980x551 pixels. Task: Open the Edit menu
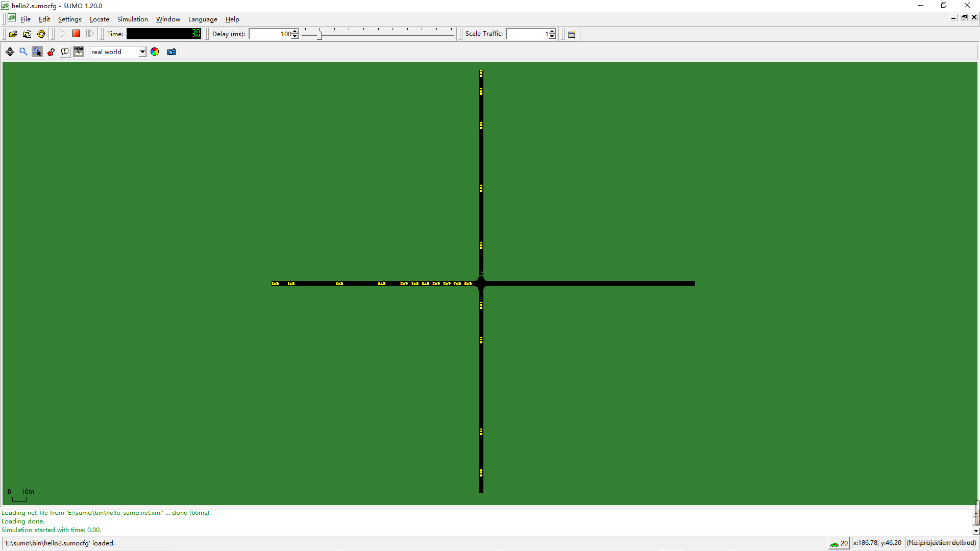pos(43,19)
